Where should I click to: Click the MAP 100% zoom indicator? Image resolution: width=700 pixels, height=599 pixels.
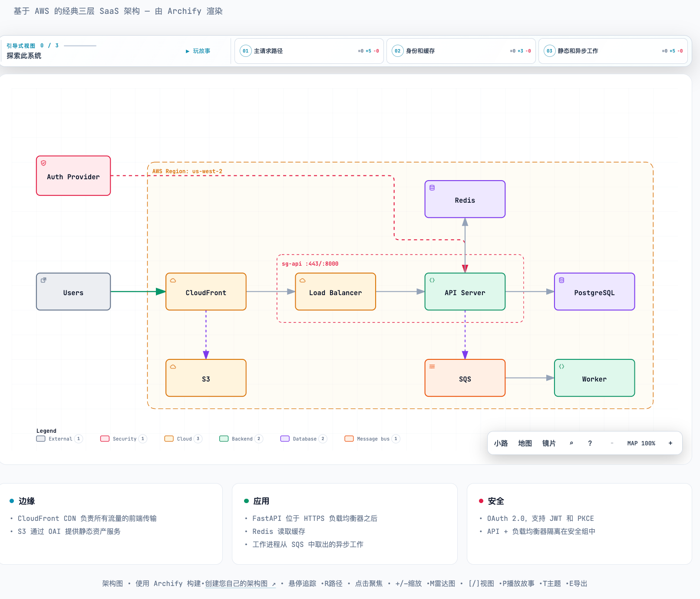[641, 443]
